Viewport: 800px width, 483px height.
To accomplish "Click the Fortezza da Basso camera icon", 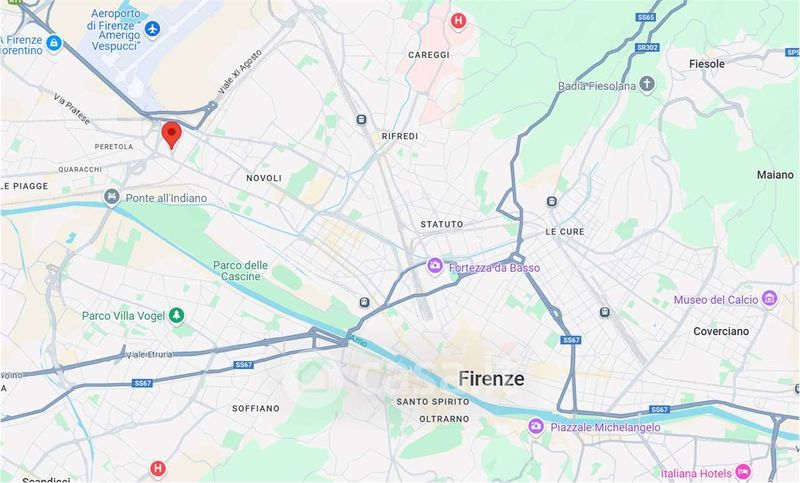I will click(435, 266).
